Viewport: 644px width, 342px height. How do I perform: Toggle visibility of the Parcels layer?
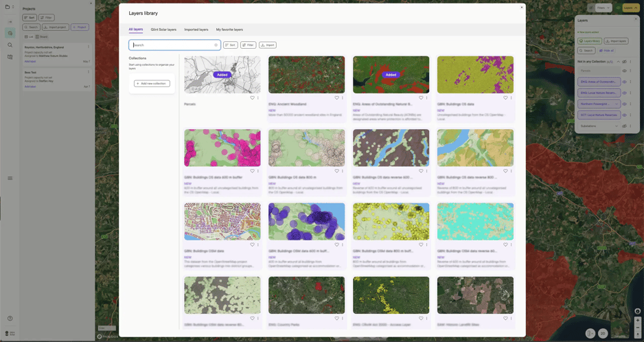(x=624, y=71)
